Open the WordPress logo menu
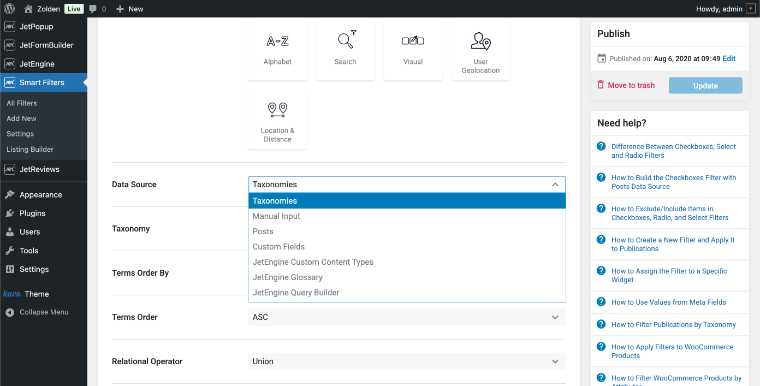760x386 pixels. point(9,9)
